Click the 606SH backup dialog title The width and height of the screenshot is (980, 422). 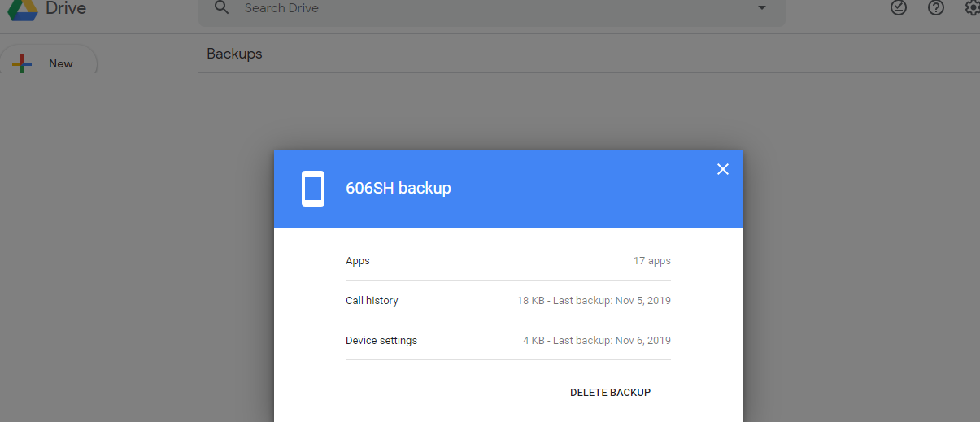click(399, 189)
